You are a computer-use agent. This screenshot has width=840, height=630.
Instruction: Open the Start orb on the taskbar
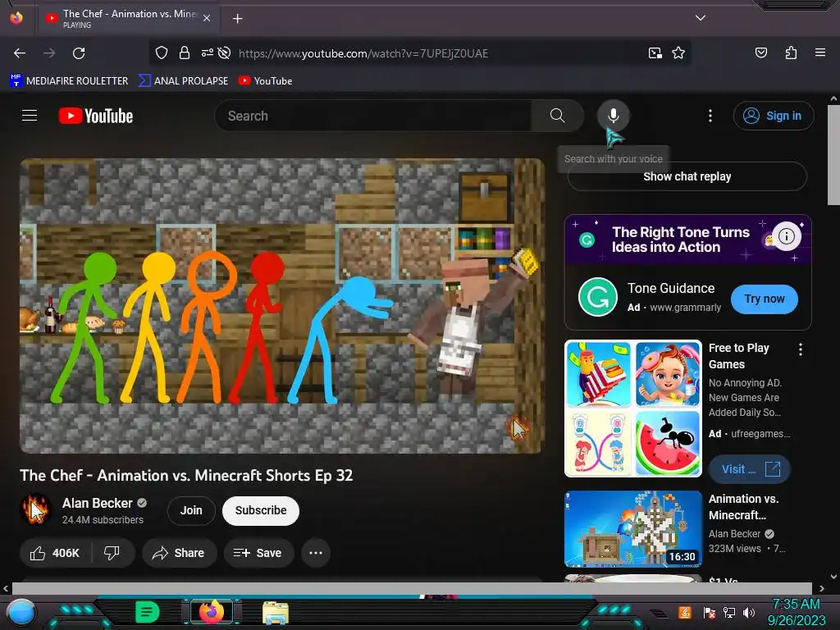coord(21,612)
